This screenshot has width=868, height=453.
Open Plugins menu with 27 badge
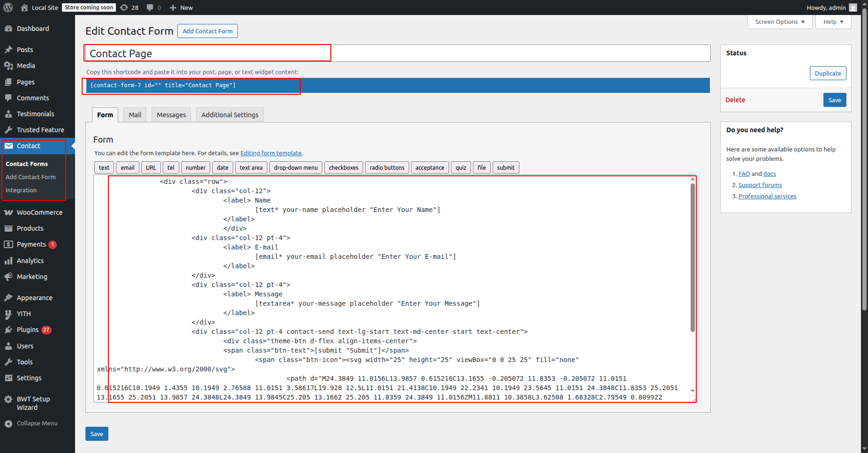click(28, 330)
